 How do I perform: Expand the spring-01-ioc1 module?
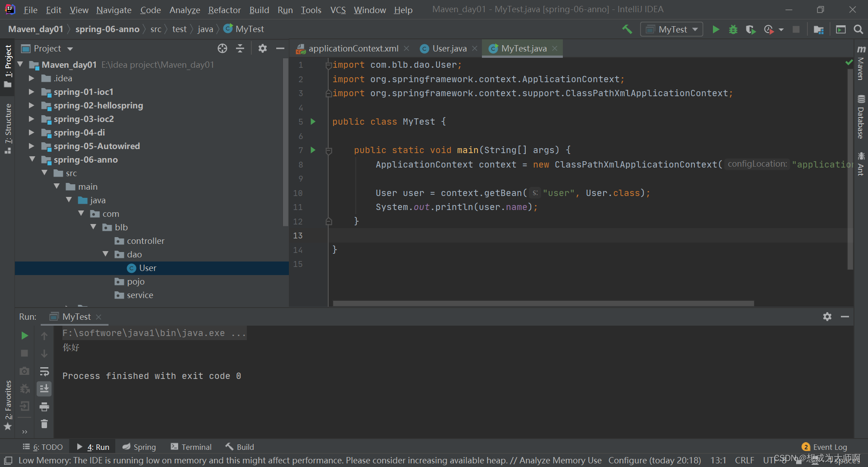(31, 92)
